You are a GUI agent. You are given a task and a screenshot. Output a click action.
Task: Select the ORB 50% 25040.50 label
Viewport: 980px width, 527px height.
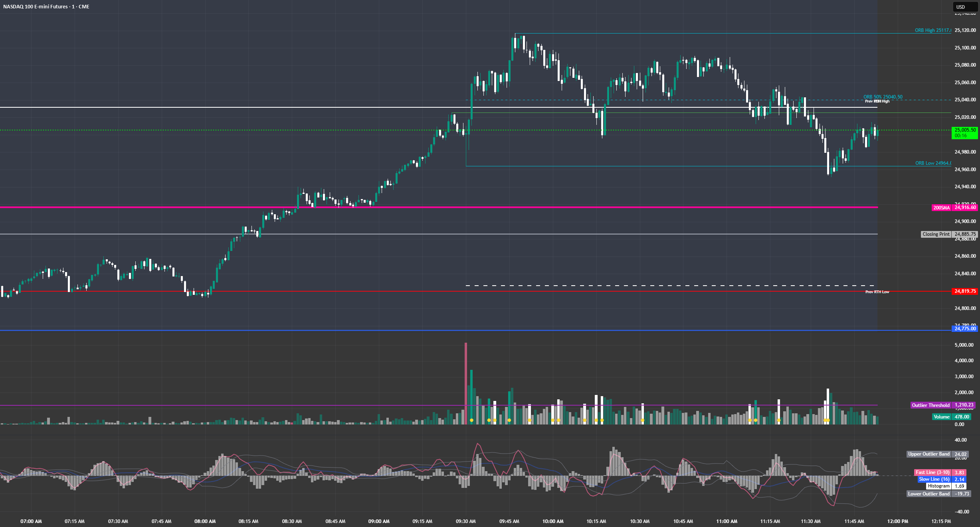883,97
